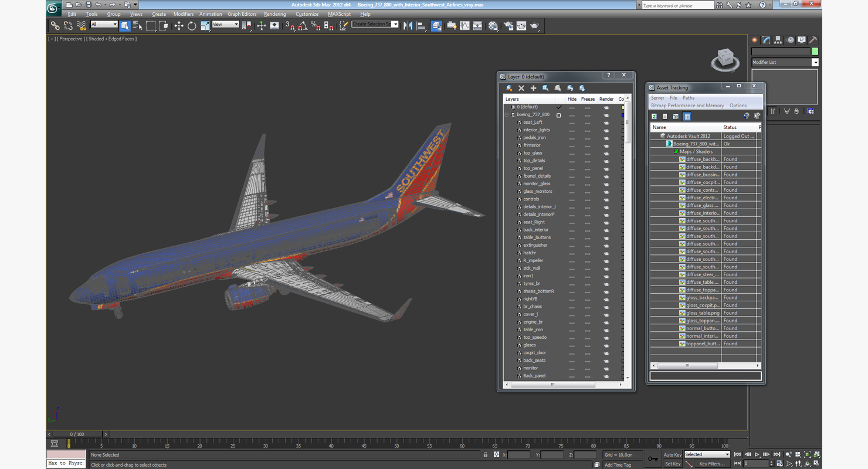868x469 pixels.
Task: Open the Manage Layers tool
Action: 436,25
